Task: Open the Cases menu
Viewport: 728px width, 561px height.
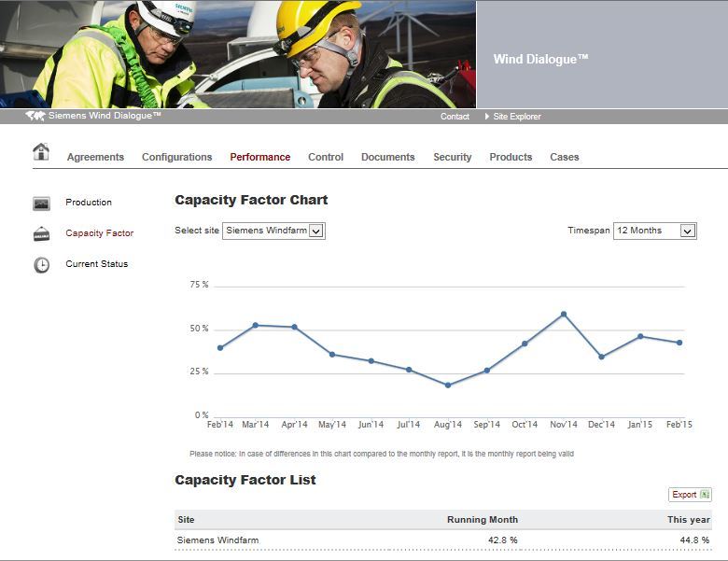Action: tap(564, 157)
